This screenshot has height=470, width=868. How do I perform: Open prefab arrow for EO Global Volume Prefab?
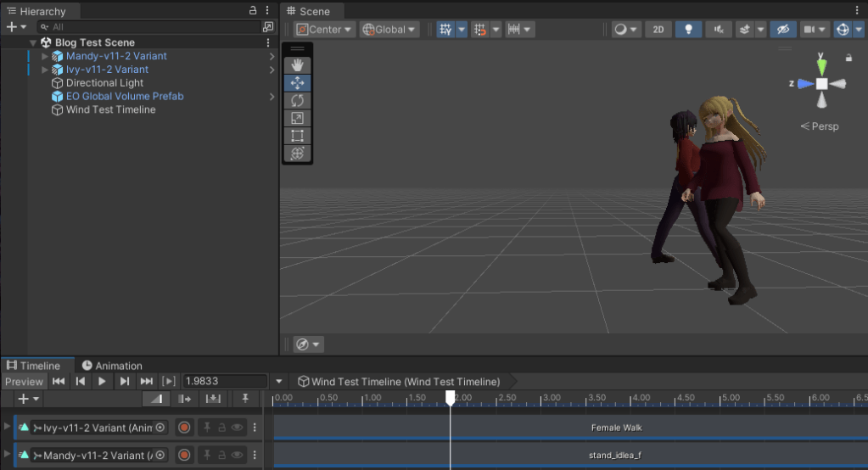272,97
